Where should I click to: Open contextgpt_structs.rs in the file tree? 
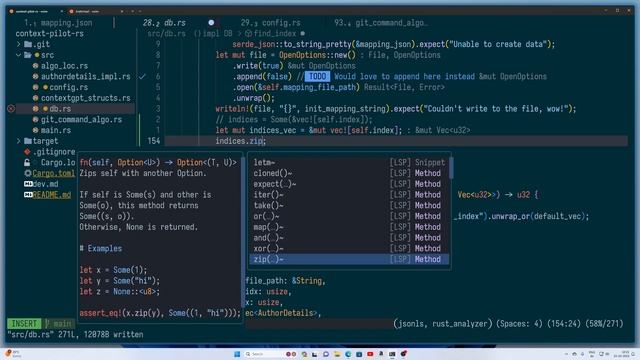(x=86, y=98)
